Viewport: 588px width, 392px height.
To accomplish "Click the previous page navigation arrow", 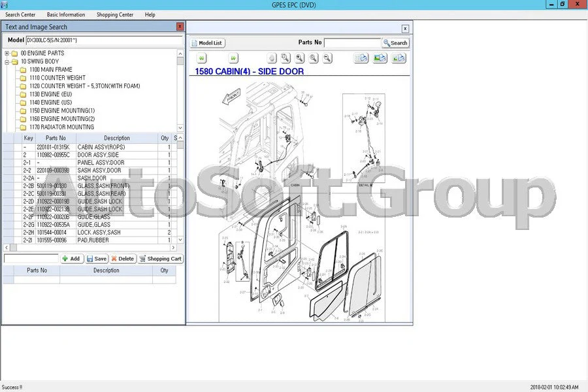I will click(x=201, y=58).
